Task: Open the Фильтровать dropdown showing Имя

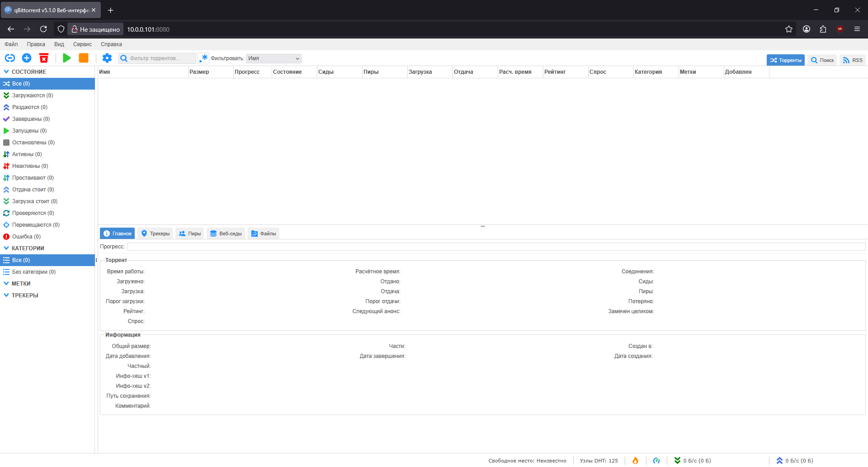Action: [274, 58]
